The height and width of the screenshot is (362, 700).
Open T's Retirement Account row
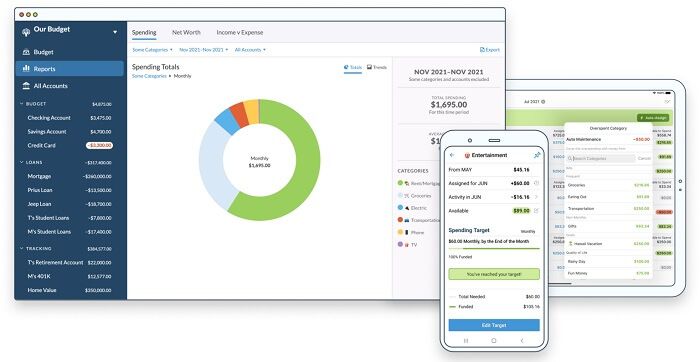(70, 262)
